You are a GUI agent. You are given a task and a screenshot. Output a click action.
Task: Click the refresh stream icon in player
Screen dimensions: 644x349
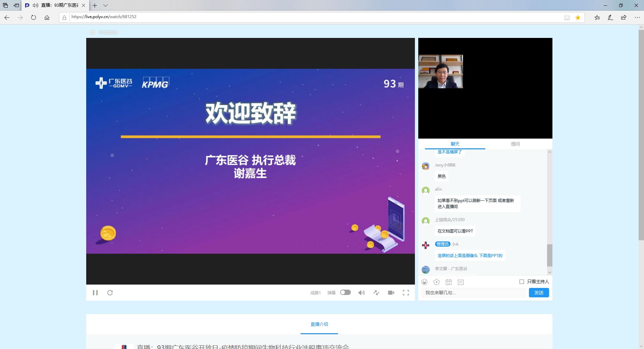[110, 293]
